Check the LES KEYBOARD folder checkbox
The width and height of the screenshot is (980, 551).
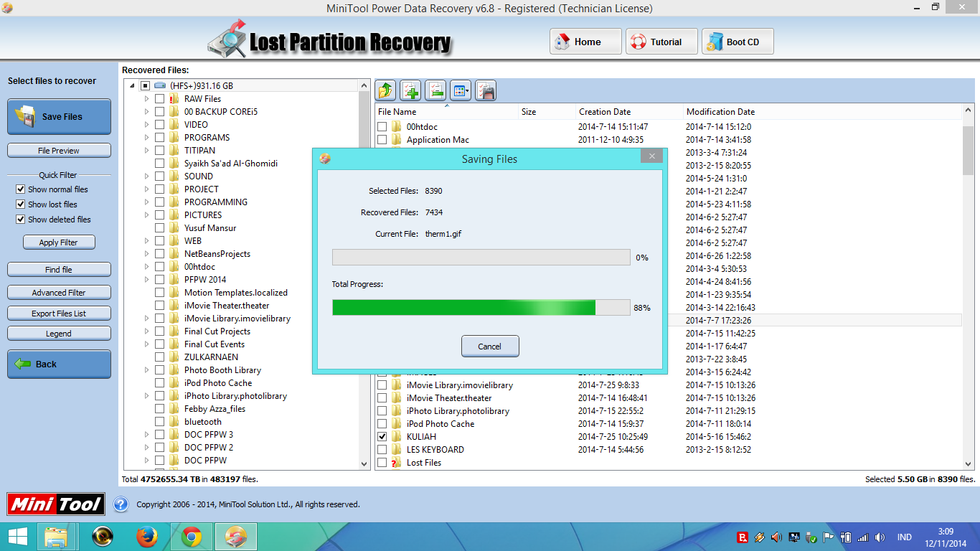click(x=382, y=450)
